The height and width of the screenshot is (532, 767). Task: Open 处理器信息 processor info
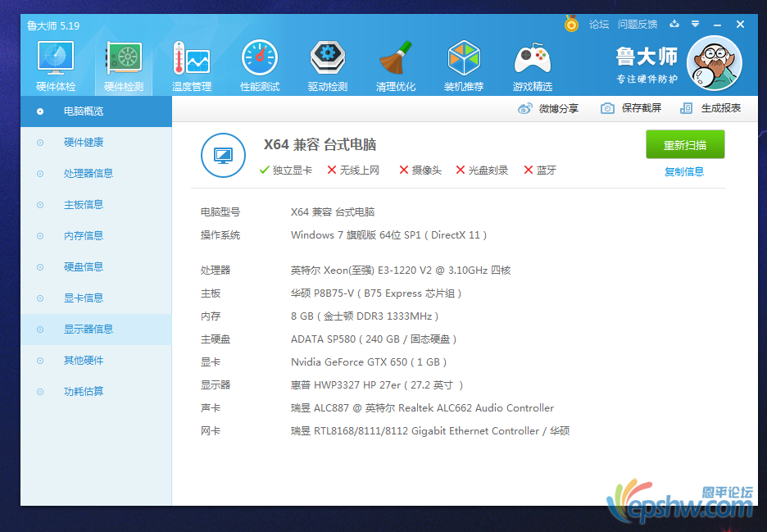(96, 174)
